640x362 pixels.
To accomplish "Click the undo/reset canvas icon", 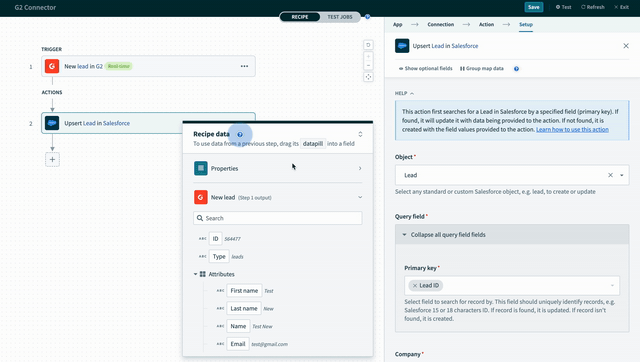I will 368,45.
